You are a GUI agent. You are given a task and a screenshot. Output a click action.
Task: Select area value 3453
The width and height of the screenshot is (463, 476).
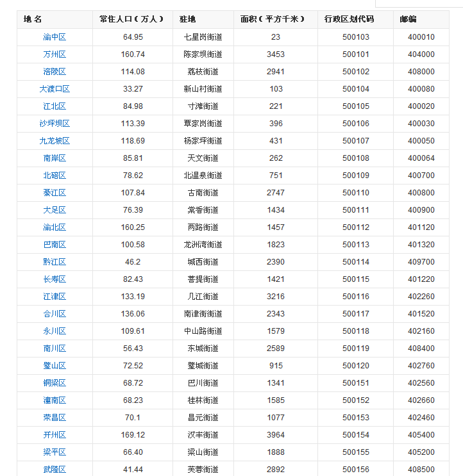coord(276,54)
